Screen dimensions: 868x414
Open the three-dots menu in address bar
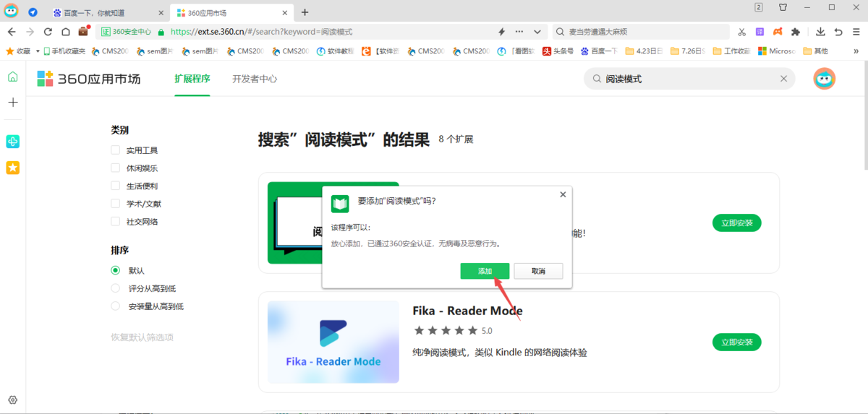(x=519, y=32)
